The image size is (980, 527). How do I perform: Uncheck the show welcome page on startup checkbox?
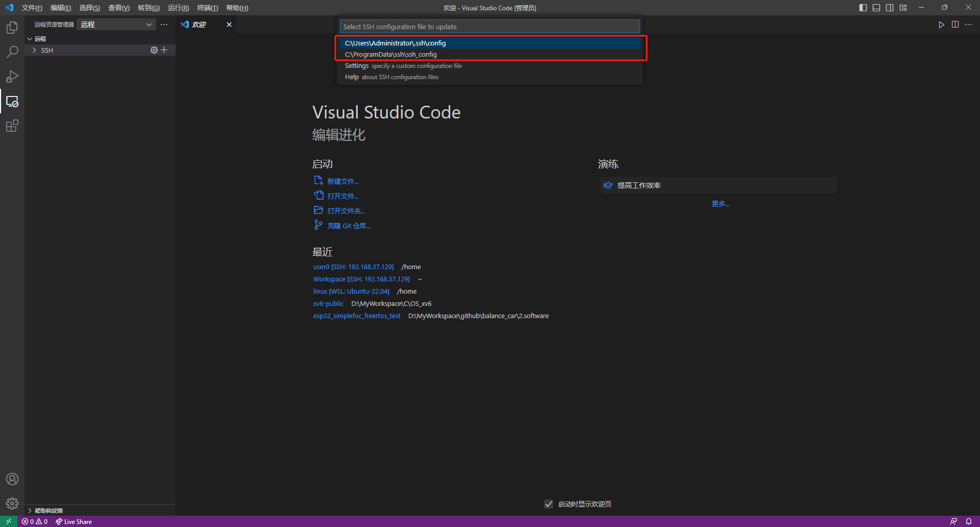click(x=549, y=504)
